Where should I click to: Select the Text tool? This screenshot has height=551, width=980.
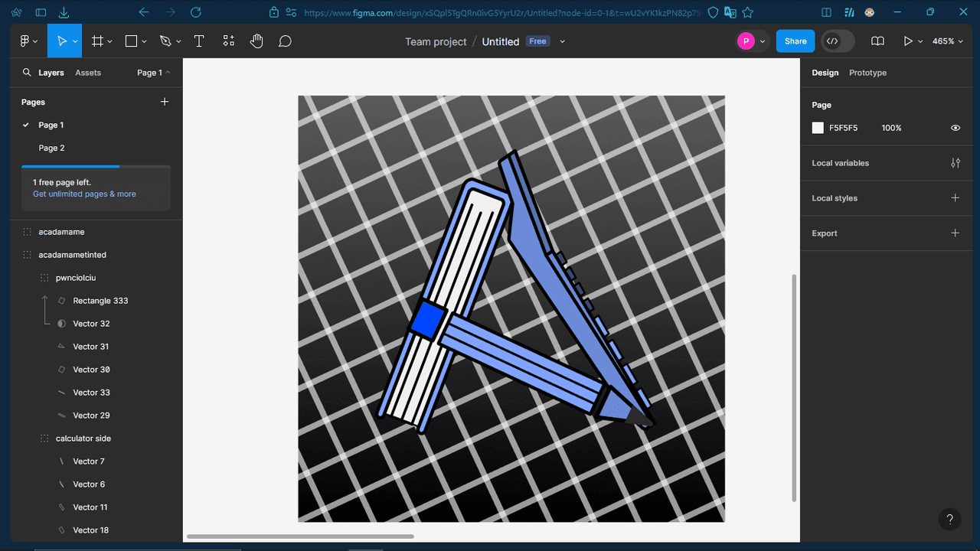click(x=199, y=41)
